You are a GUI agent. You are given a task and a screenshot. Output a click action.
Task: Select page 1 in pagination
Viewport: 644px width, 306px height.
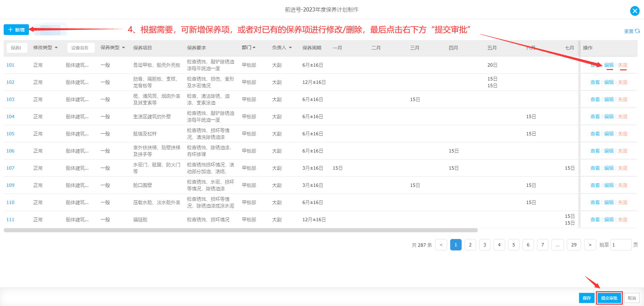(x=456, y=245)
